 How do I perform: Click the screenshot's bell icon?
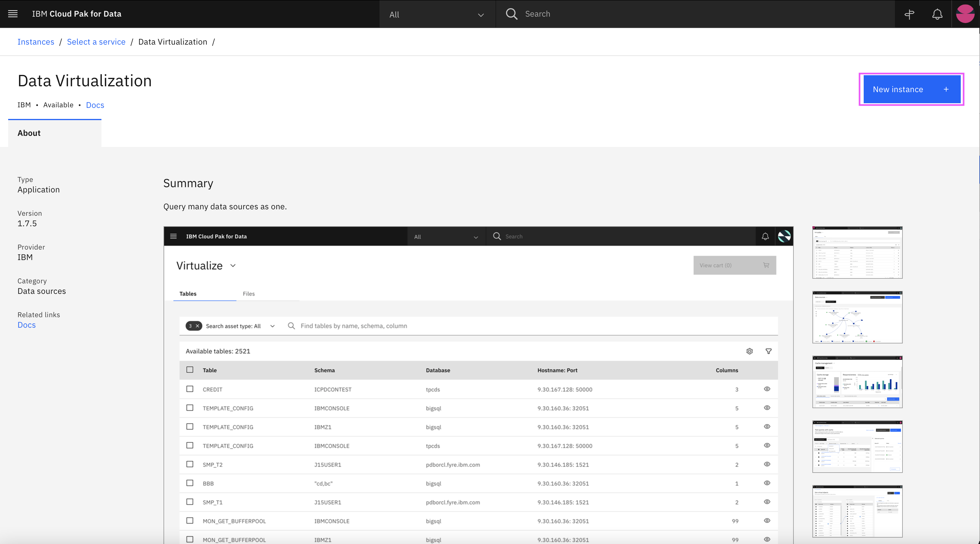pyautogui.click(x=765, y=236)
